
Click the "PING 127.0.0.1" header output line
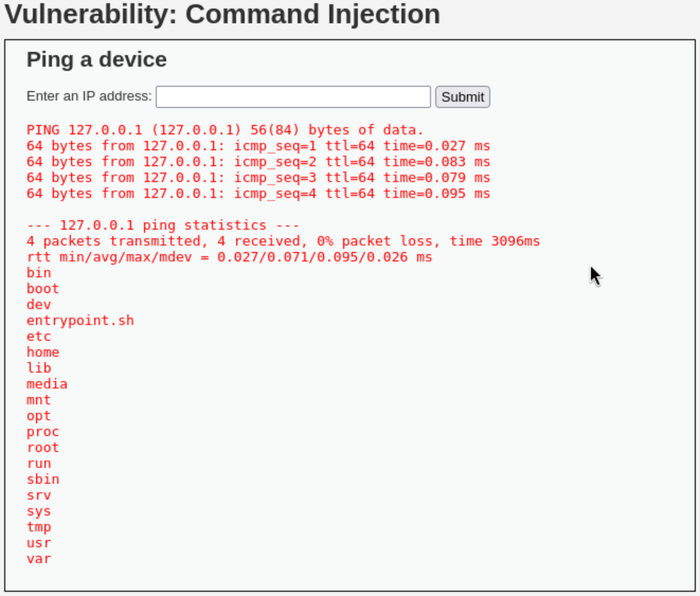click(225, 130)
